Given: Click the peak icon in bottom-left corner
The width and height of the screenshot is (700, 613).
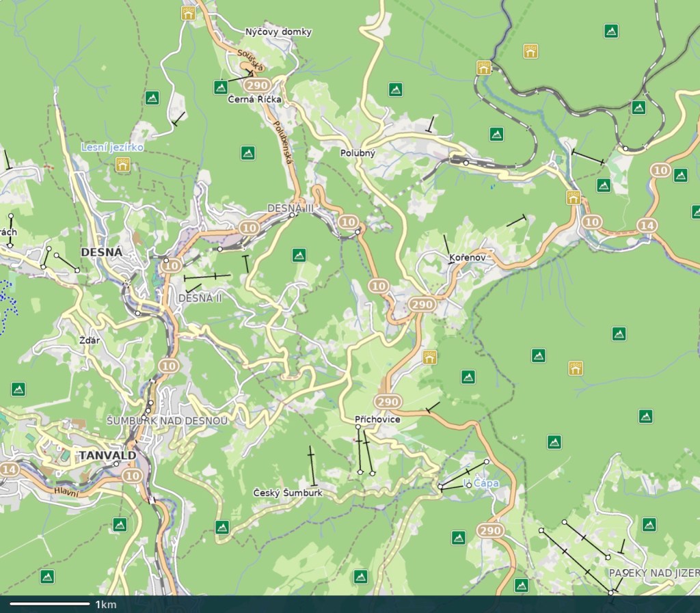Looking at the screenshot, I should (47, 576).
